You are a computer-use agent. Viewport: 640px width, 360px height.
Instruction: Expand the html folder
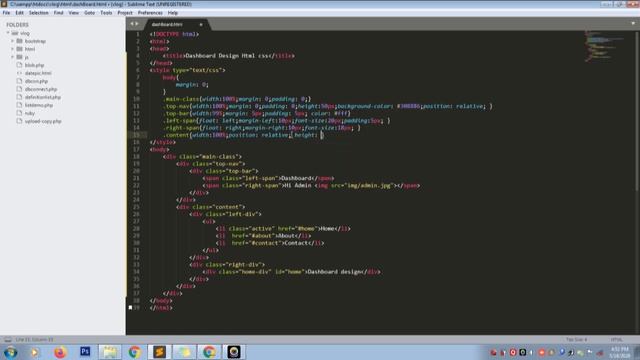point(13,49)
